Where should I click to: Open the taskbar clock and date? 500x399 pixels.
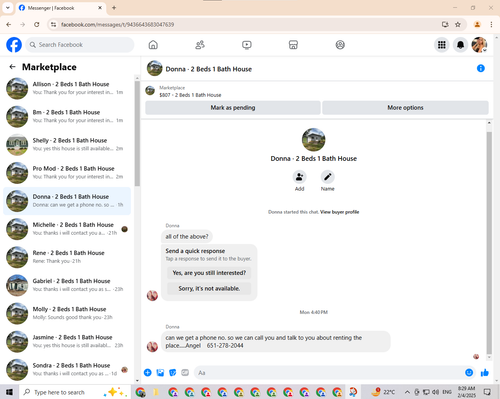point(467,392)
